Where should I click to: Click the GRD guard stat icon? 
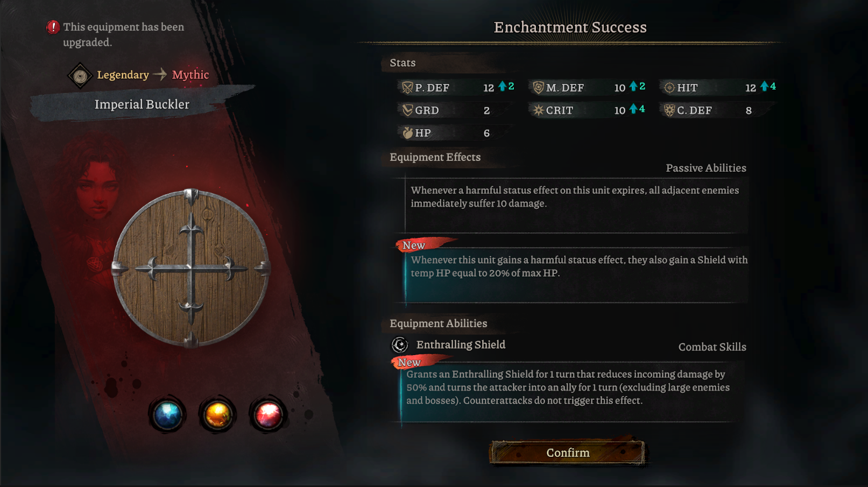point(407,110)
